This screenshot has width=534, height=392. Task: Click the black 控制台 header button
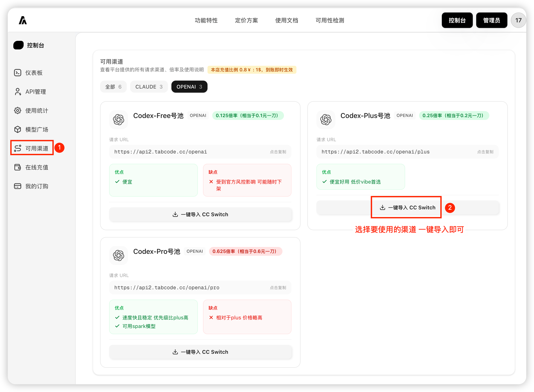click(x=457, y=20)
